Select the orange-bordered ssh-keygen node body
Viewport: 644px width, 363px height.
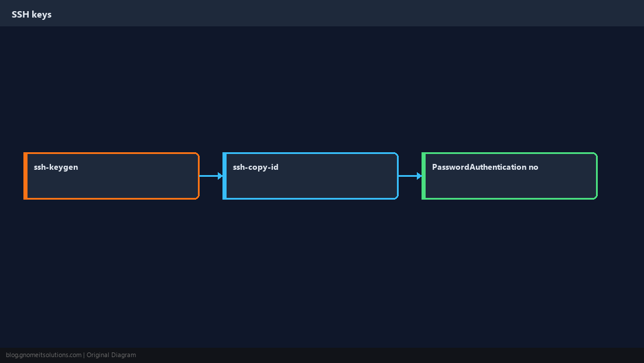pyautogui.click(x=111, y=176)
